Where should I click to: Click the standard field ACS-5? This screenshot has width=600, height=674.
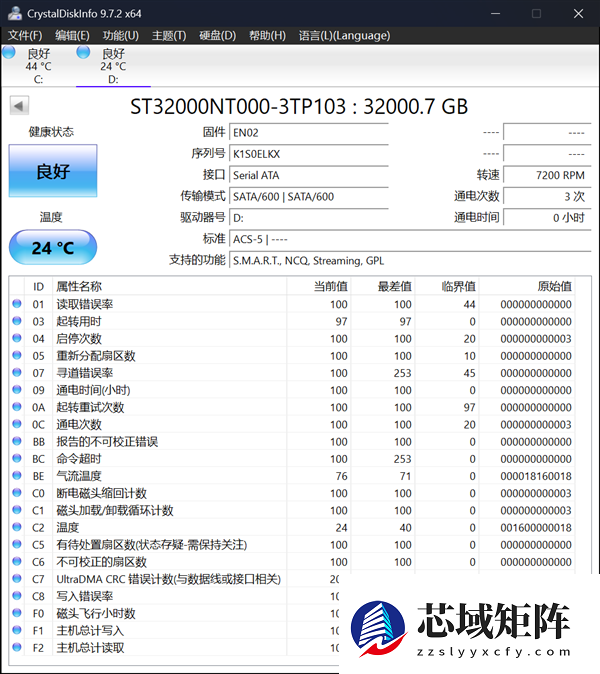click(410, 239)
